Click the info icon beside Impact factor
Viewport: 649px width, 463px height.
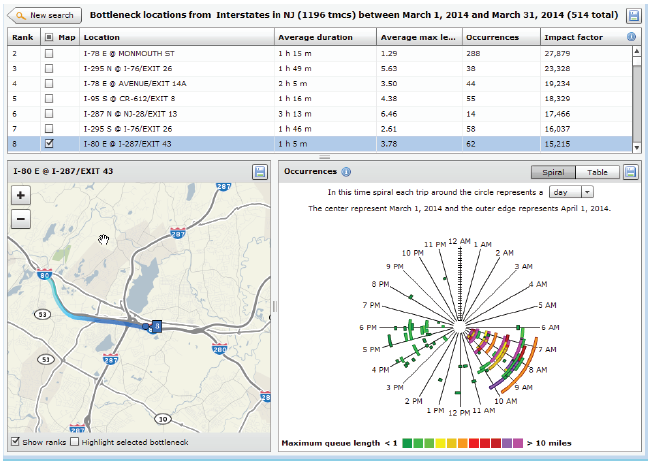(x=631, y=37)
